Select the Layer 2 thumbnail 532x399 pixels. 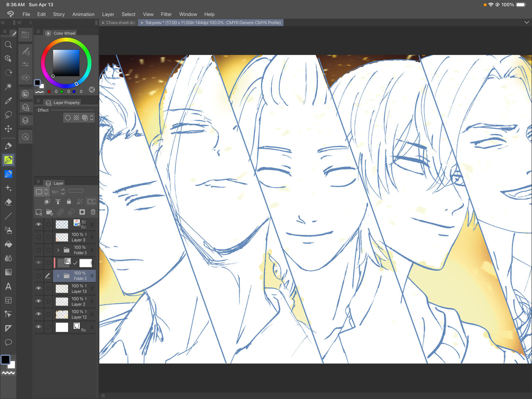(x=62, y=301)
